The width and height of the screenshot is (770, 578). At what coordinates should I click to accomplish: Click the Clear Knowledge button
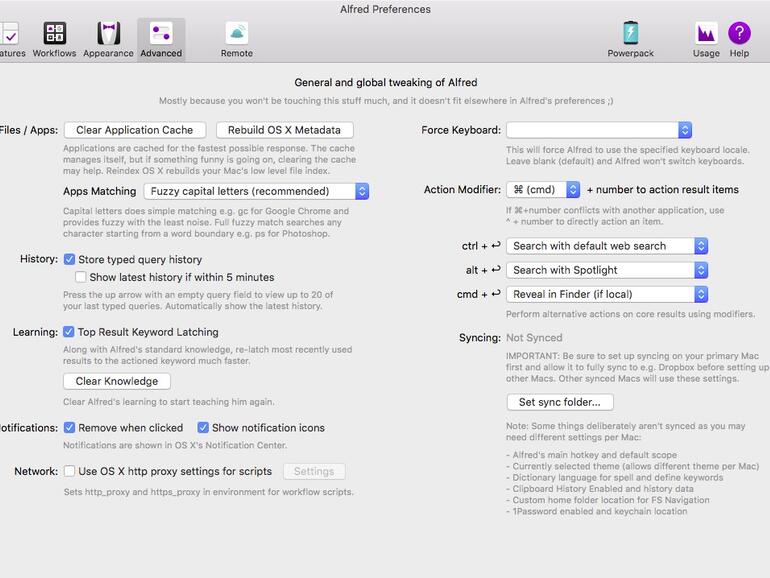click(117, 381)
